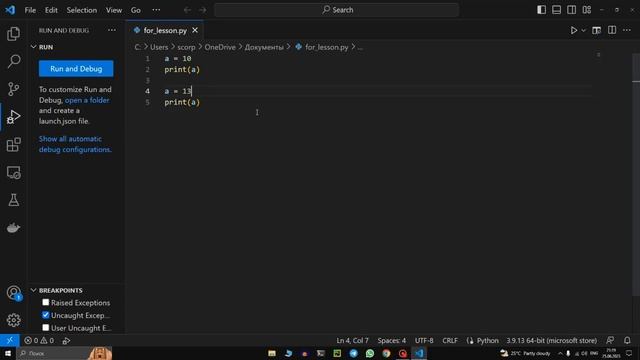Click line 5 print(a) in editor
The image size is (640, 360).
tap(182, 102)
